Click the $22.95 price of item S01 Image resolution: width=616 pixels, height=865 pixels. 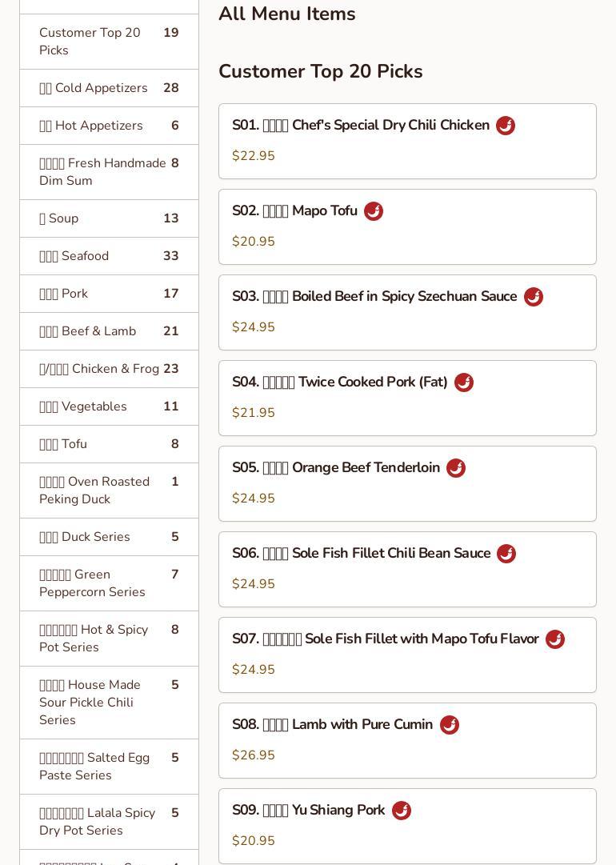(x=254, y=156)
